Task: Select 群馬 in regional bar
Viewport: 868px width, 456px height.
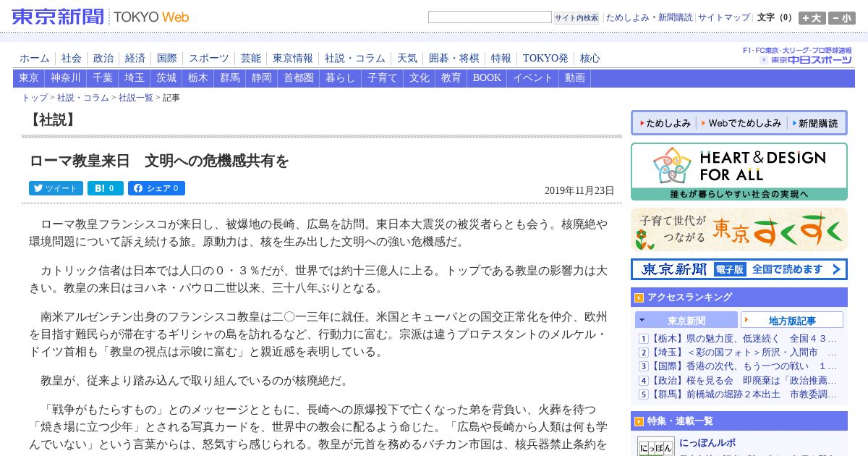Action: [x=230, y=78]
